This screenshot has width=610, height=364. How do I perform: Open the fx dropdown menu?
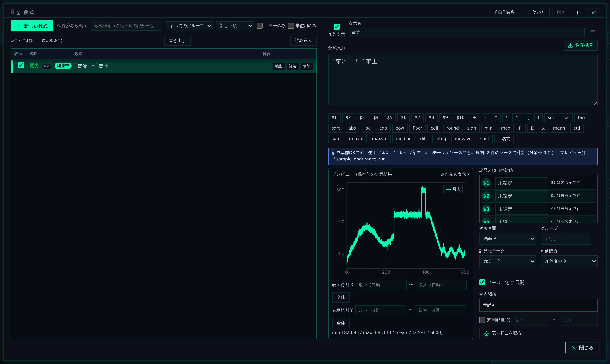tap(561, 12)
